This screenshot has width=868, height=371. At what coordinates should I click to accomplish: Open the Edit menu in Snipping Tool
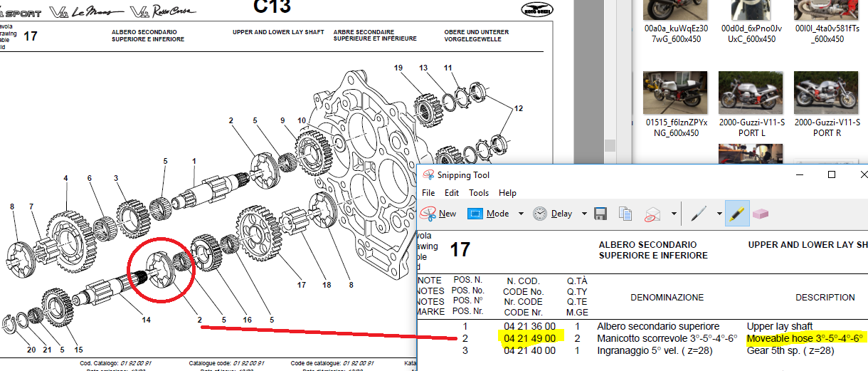pyautogui.click(x=452, y=193)
